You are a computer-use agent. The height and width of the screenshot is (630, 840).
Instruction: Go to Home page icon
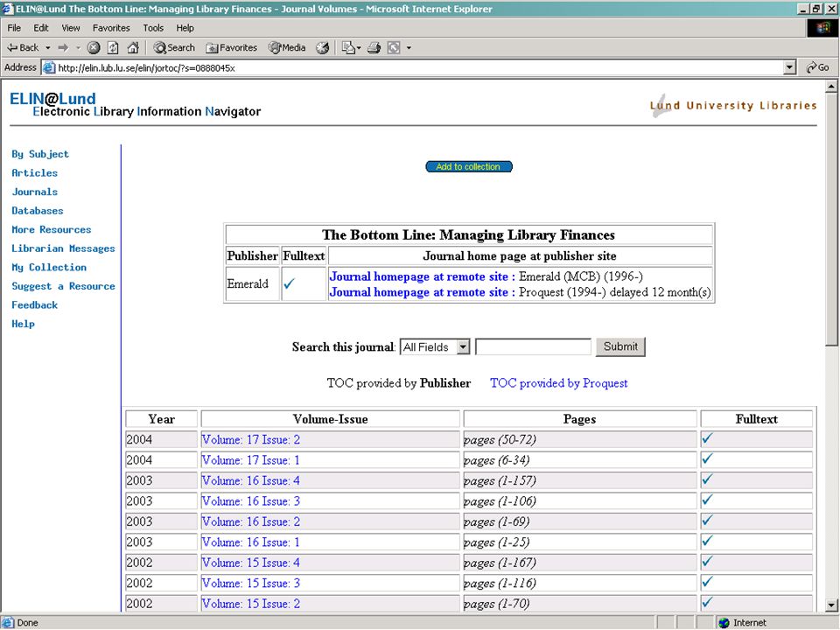133,47
